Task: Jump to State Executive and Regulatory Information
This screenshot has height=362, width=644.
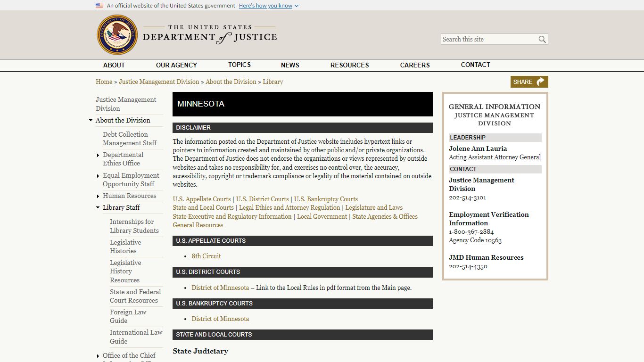Action: point(232,216)
